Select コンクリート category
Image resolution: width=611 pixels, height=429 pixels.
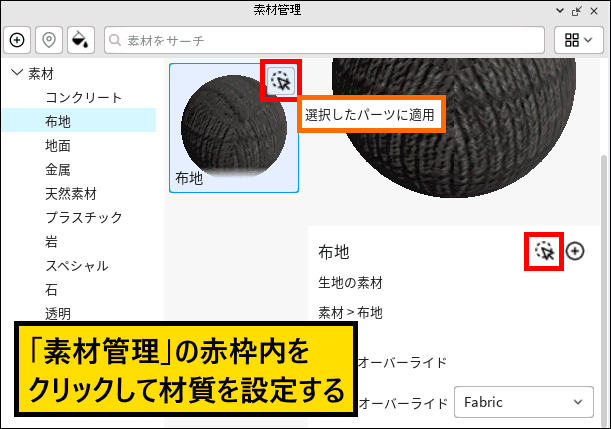[x=84, y=97]
